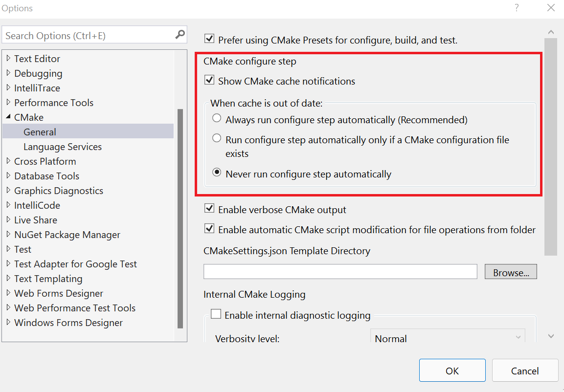
Task: Select Never run configure step automatically
Action: point(217,172)
